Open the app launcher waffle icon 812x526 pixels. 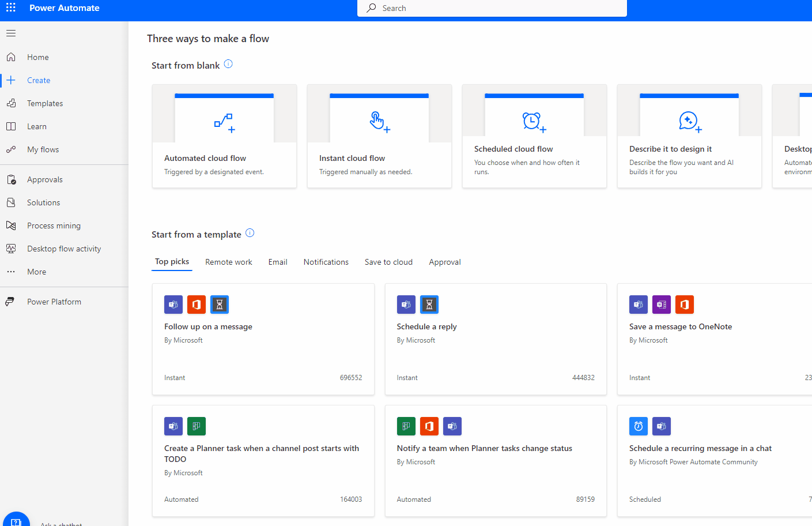(x=11, y=8)
